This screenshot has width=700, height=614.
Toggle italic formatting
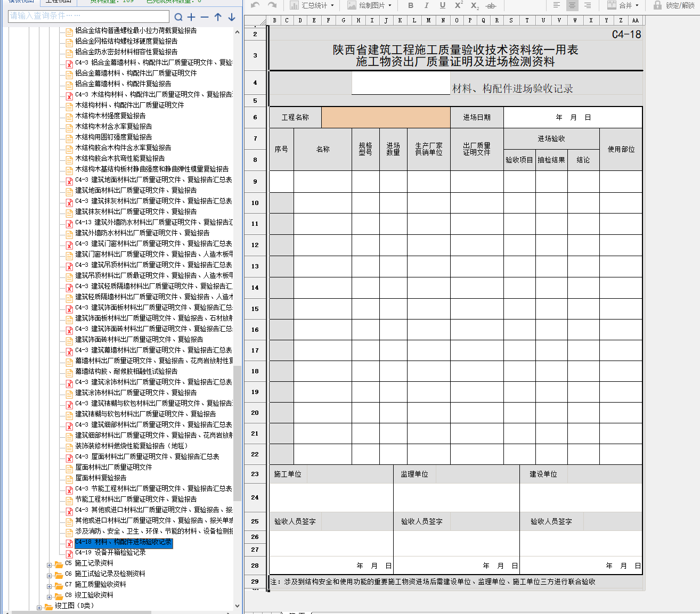pyautogui.click(x=426, y=5)
